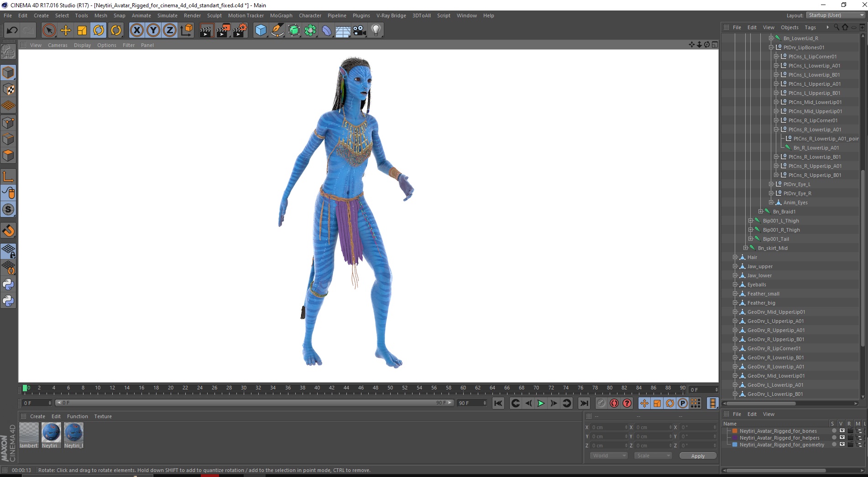
Task: Toggle the coordinate system icon
Action: [x=186, y=31]
